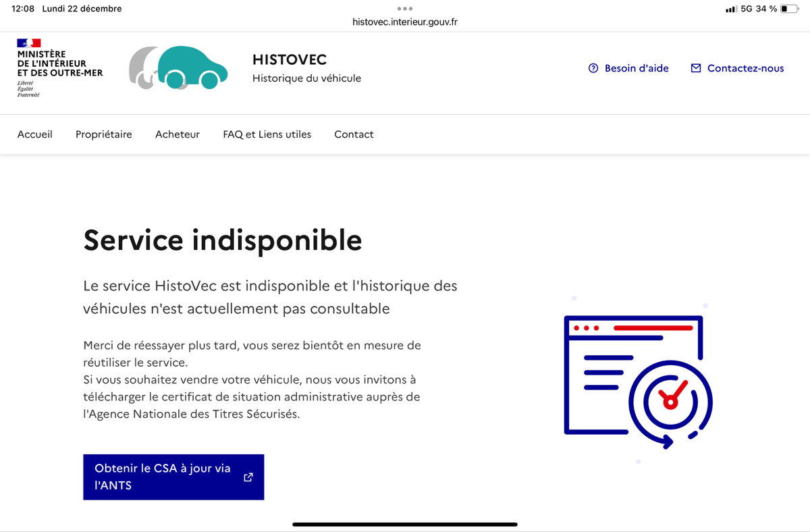Open the Accueil menu item
810x532 pixels.
coord(35,134)
